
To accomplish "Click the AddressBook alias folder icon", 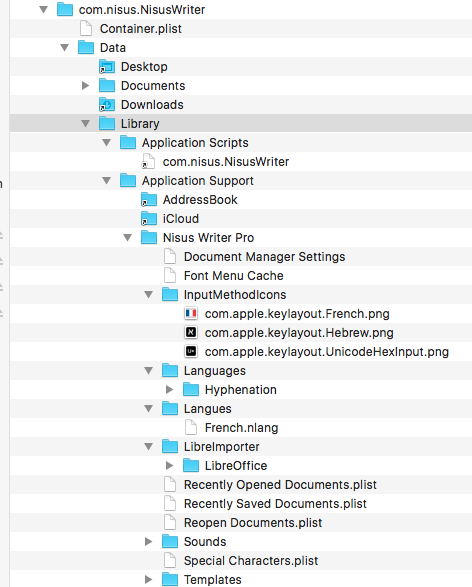I will tap(149, 200).
